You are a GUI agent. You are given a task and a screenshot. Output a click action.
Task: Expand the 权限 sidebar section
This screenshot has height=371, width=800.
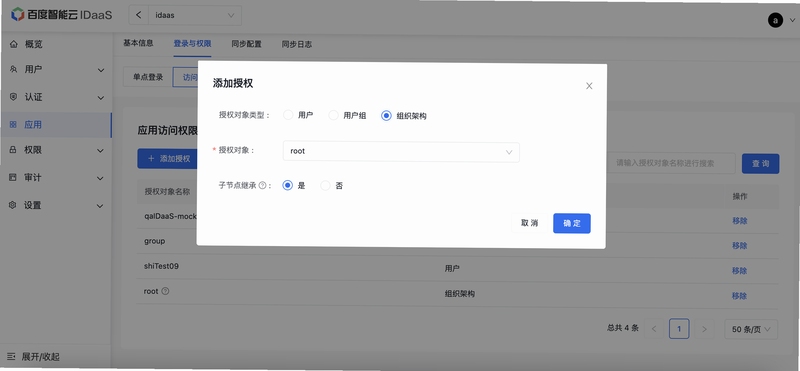[101, 151]
